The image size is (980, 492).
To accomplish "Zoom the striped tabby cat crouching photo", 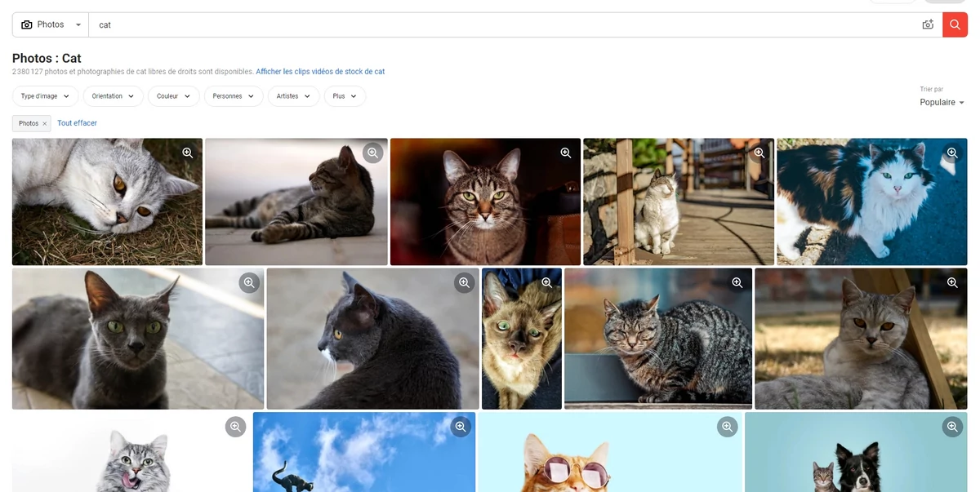I will click(x=737, y=283).
